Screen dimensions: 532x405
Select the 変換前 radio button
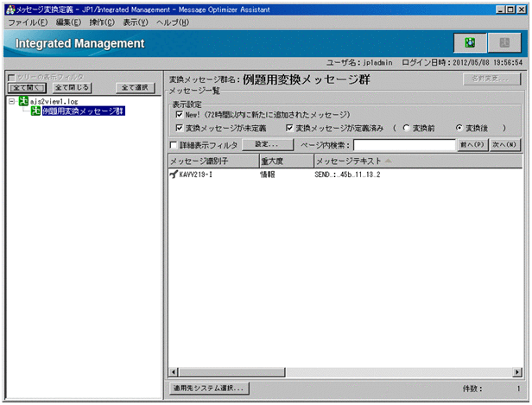[407, 128]
